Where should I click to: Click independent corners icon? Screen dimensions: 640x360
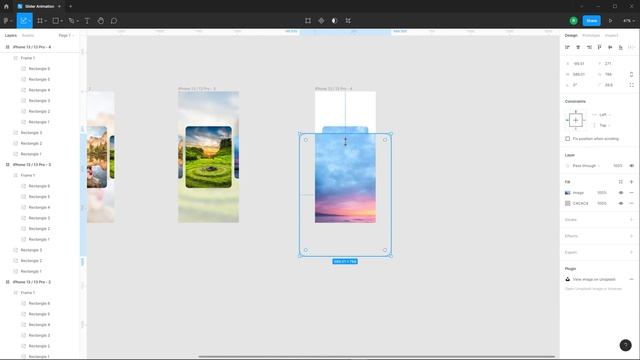[631, 85]
